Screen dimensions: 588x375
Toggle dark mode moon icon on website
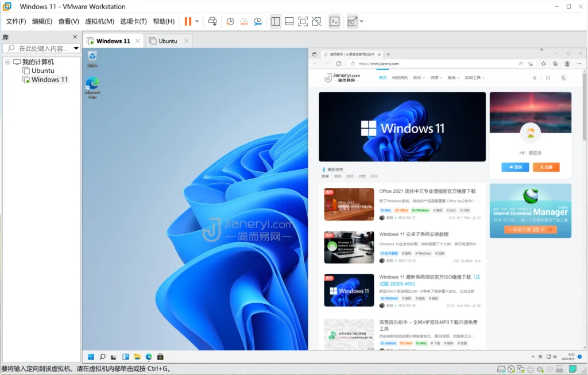(x=563, y=78)
